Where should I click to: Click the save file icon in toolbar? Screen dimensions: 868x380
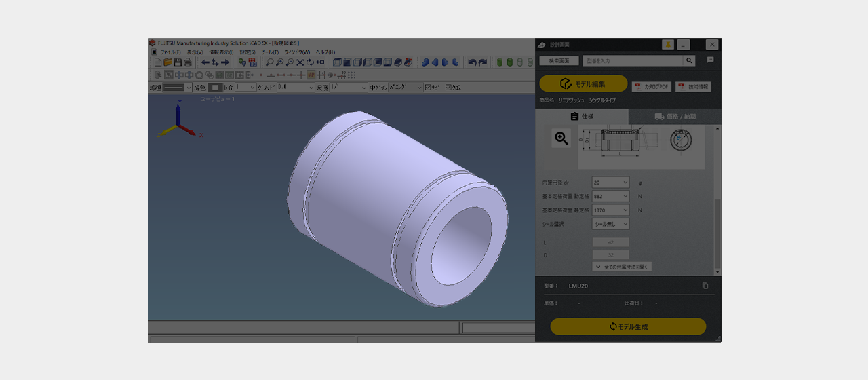tap(178, 62)
